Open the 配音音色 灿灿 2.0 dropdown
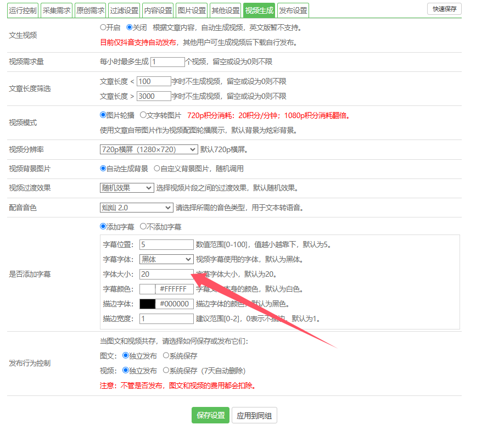 point(136,208)
